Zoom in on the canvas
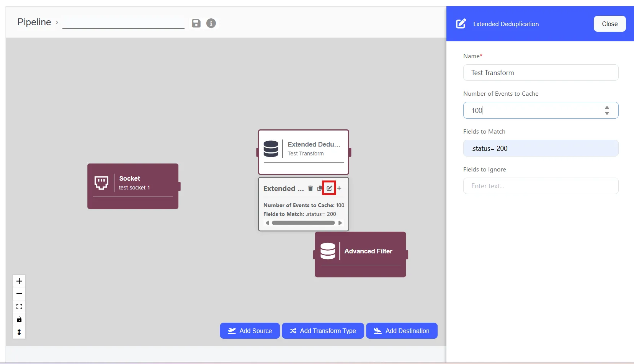Viewport: 634px width, 364px height. pyautogui.click(x=19, y=281)
